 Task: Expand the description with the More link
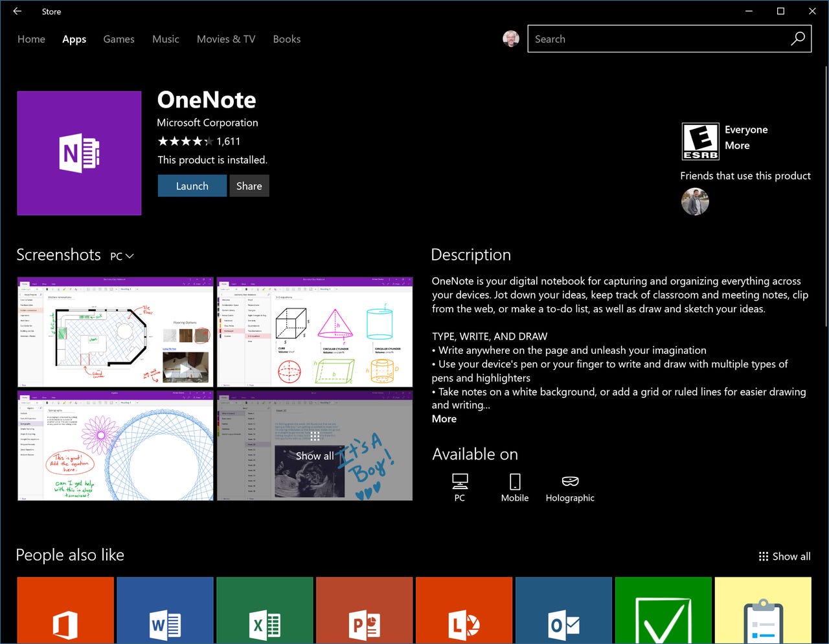coord(444,419)
